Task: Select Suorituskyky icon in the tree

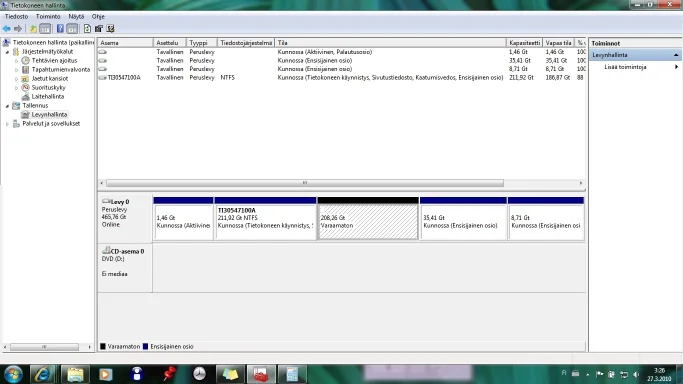Action: click(x=25, y=88)
